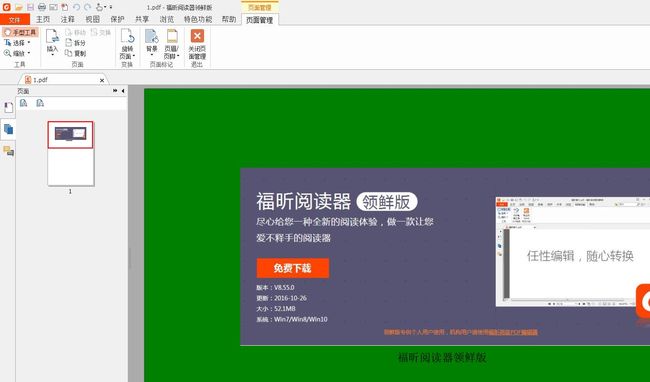650x382 pixels.
Task: Switch to the 主页 ribbon tab
Action: (x=43, y=19)
